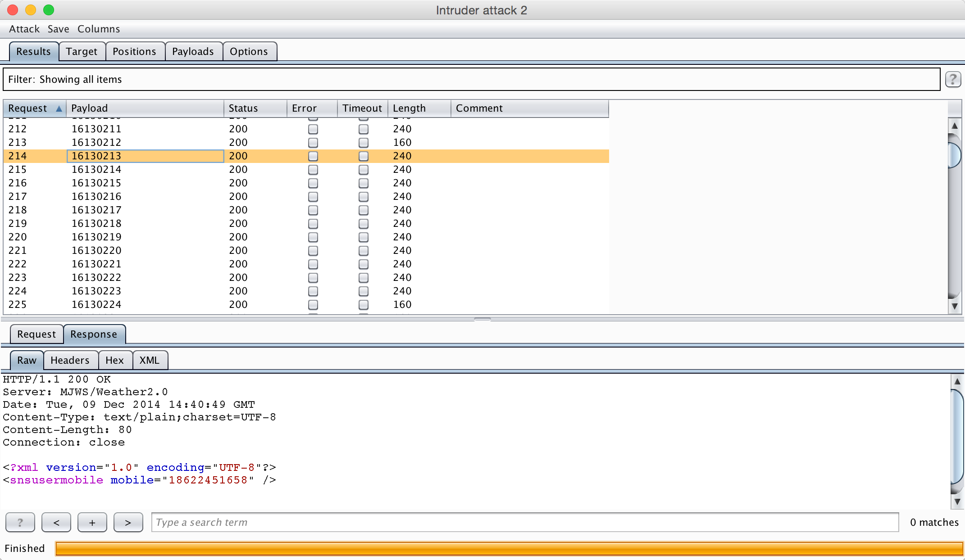Sort by Status column header
The width and height of the screenshot is (965, 560).
pos(255,108)
